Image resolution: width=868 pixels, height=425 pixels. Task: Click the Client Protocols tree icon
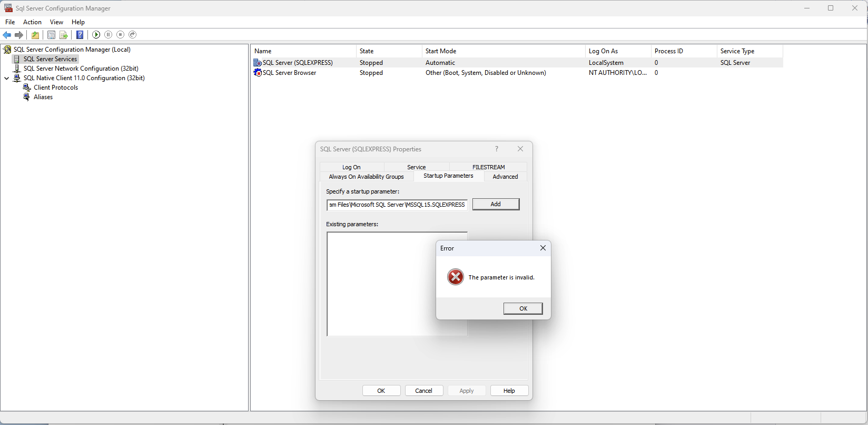[x=27, y=88]
